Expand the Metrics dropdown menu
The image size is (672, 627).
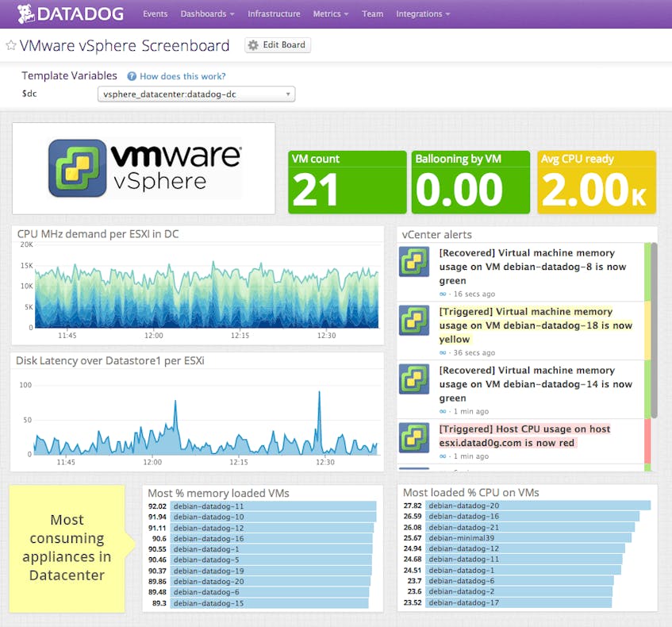[330, 13]
